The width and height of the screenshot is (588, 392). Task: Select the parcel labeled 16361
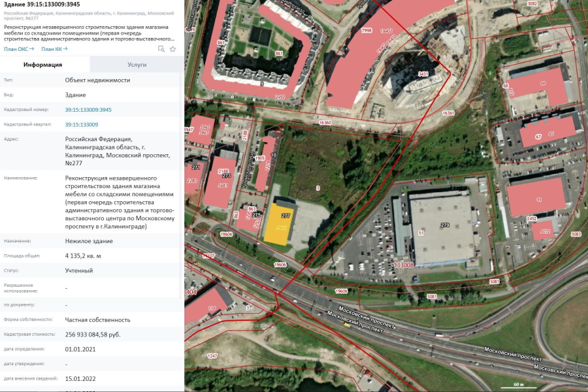click(x=448, y=113)
